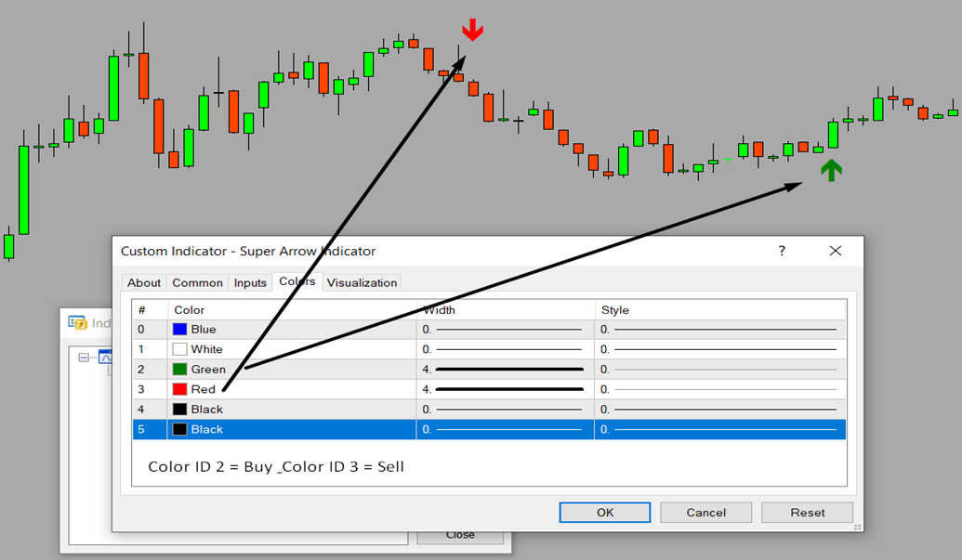The height and width of the screenshot is (560, 962).
Task: Select the Red color name text
Action: coord(203,389)
